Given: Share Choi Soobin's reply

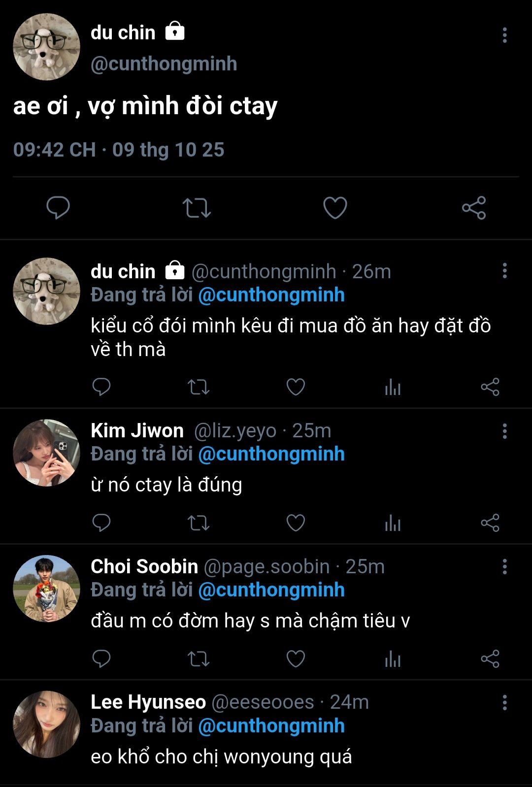Looking at the screenshot, I should [490, 658].
